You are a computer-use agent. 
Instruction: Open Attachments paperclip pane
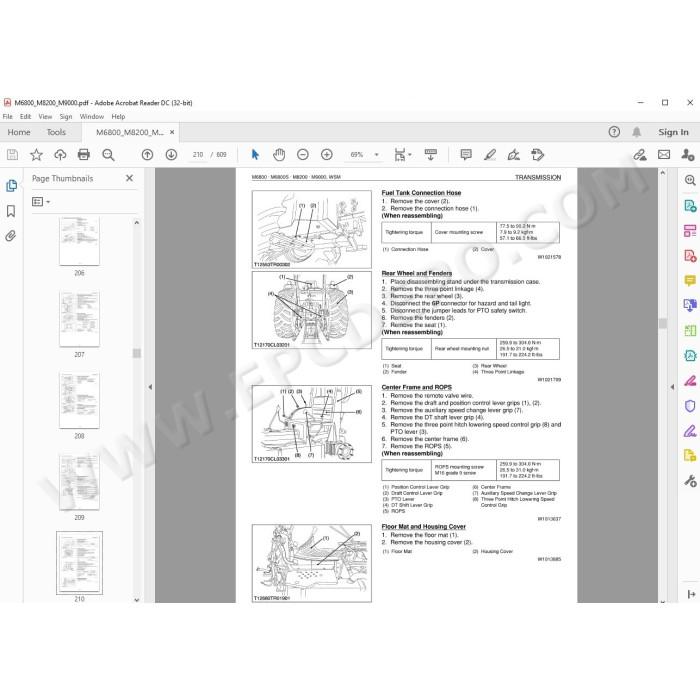click(11, 236)
